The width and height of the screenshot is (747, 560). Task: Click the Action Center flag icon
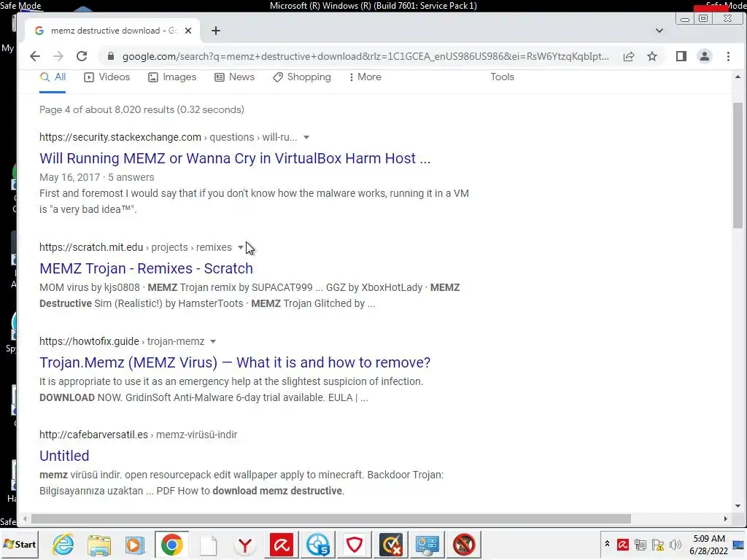pyautogui.click(x=658, y=544)
